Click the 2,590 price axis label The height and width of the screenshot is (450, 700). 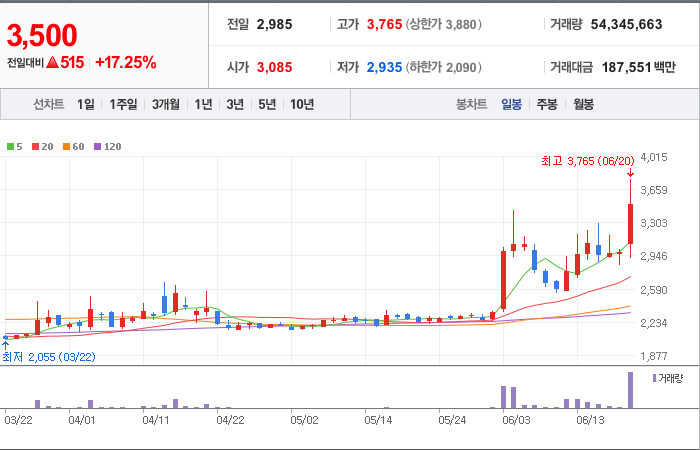pyautogui.click(x=654, y=290)
